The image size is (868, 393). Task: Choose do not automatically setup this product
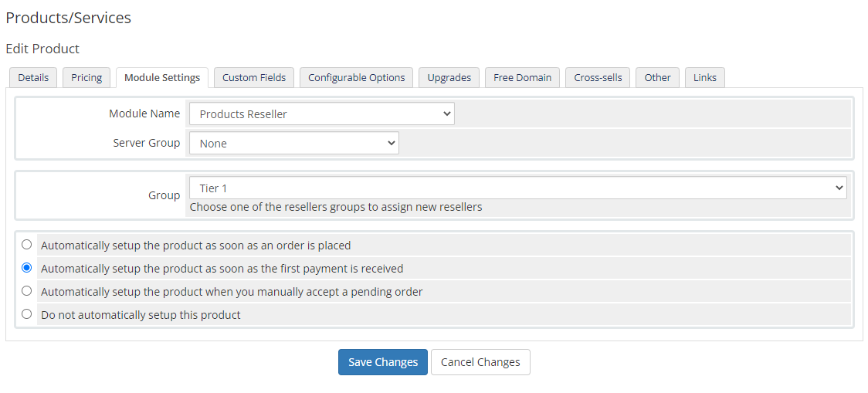26,314
